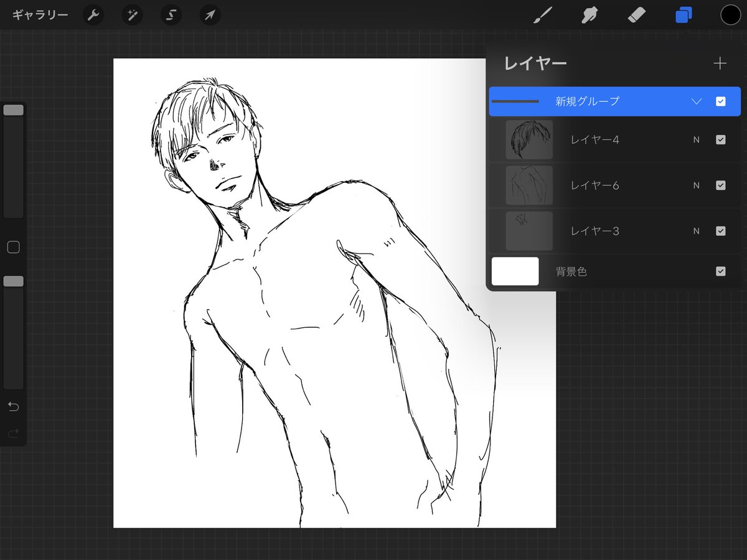Activate the Transform arrow tool
This screenshot has height=560, width=747.
click(x=210, y=15)
